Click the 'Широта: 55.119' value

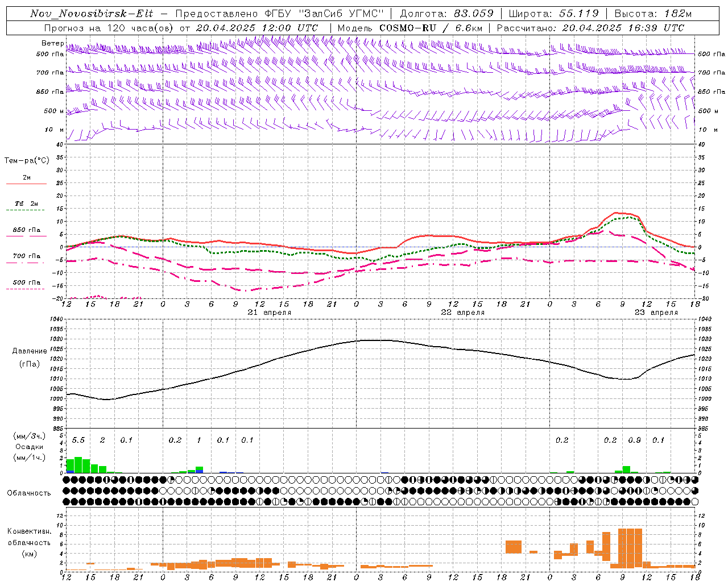click(x=553, y=14)
